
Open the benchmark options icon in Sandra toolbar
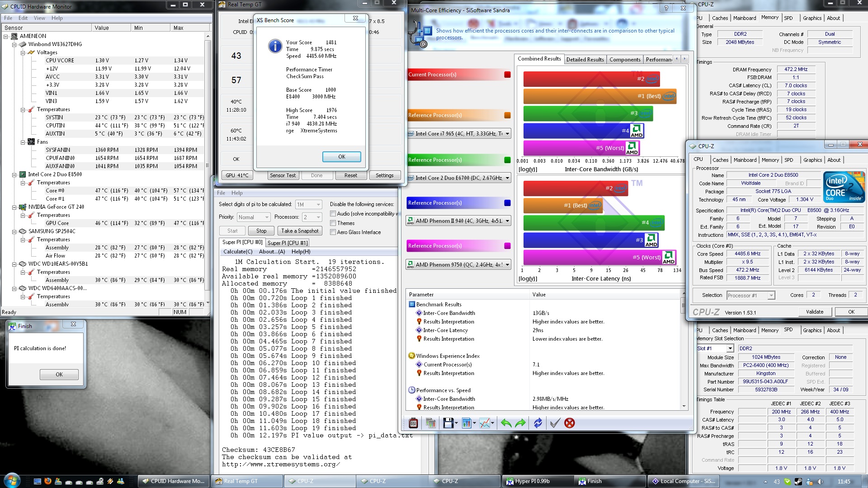pos(413,423)
